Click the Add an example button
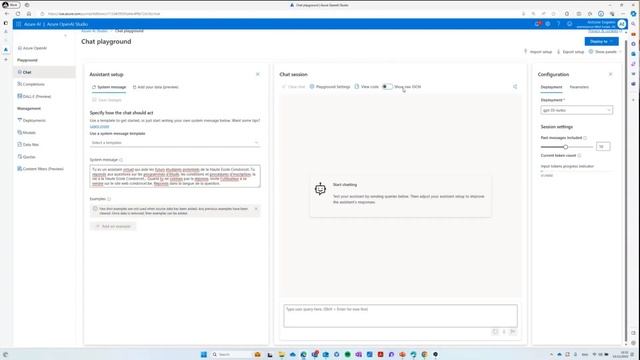The width and height of the screenshot is (640, 360). point(113,226)
